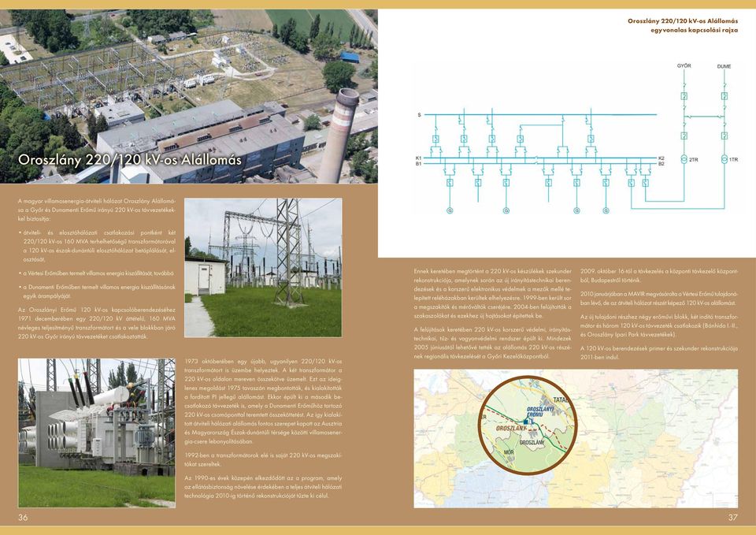The image size is (756, 535).
Task: Select the bullet "a Vértesi Erőműben termelt villamos energia"
Action: coord(96,273)
